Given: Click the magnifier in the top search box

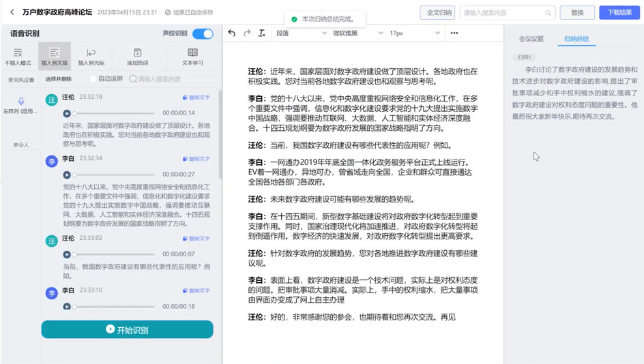Looking at the screenshot, I should (548, 13).
